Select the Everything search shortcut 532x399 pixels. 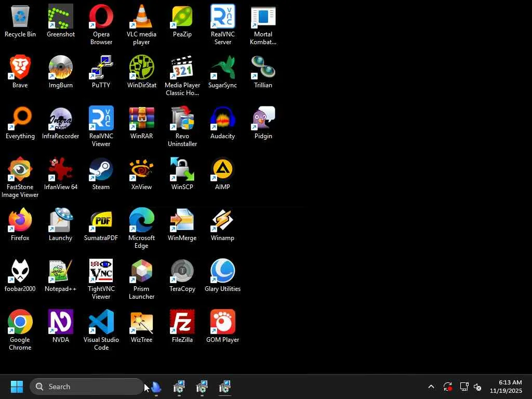(20, 123)
